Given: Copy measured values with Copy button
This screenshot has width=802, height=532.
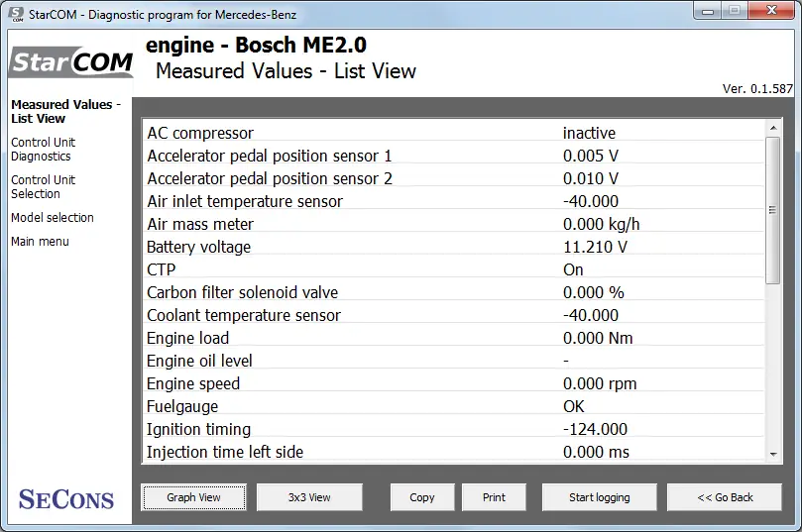Looking at the screenshot, I should click(422, 497).
